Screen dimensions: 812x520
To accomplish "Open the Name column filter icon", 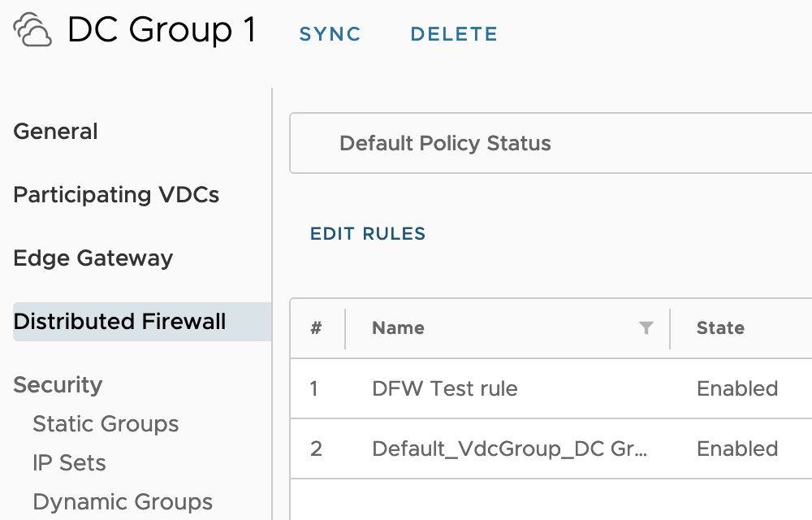I will pos(646,328).
